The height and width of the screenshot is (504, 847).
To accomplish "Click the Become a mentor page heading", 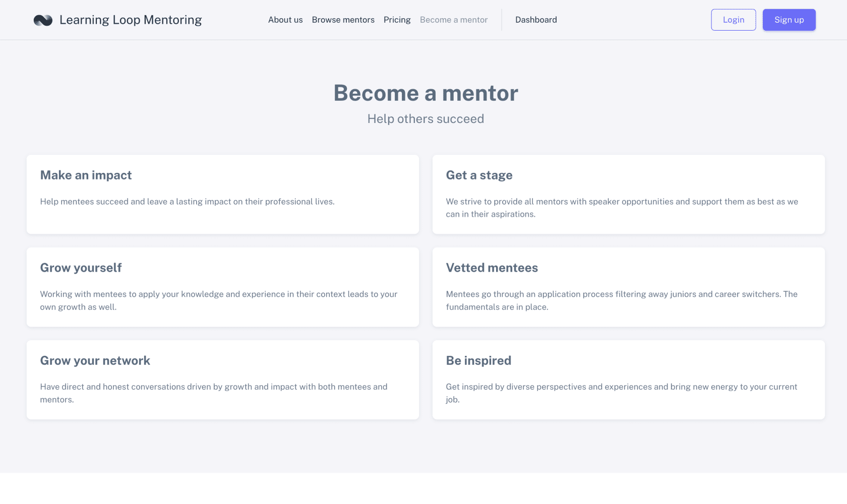I will tap(426, 93).
